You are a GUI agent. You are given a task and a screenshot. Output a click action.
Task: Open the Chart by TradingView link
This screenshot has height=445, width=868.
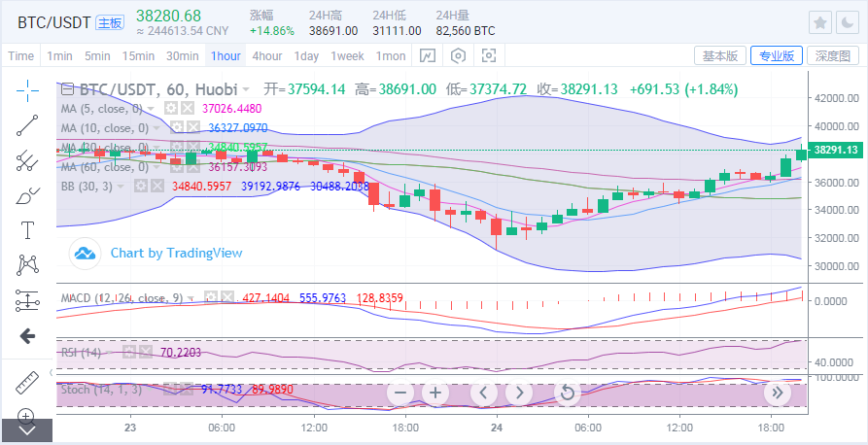point(176,253)
